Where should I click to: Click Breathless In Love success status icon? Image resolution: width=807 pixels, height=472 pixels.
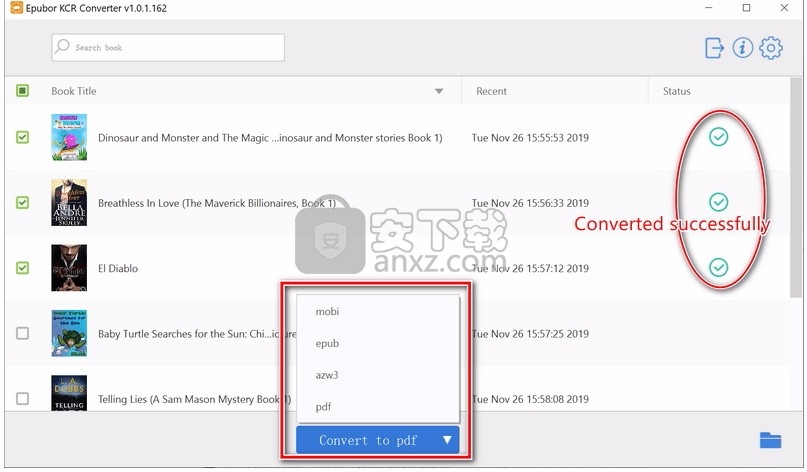pos(718,202)
